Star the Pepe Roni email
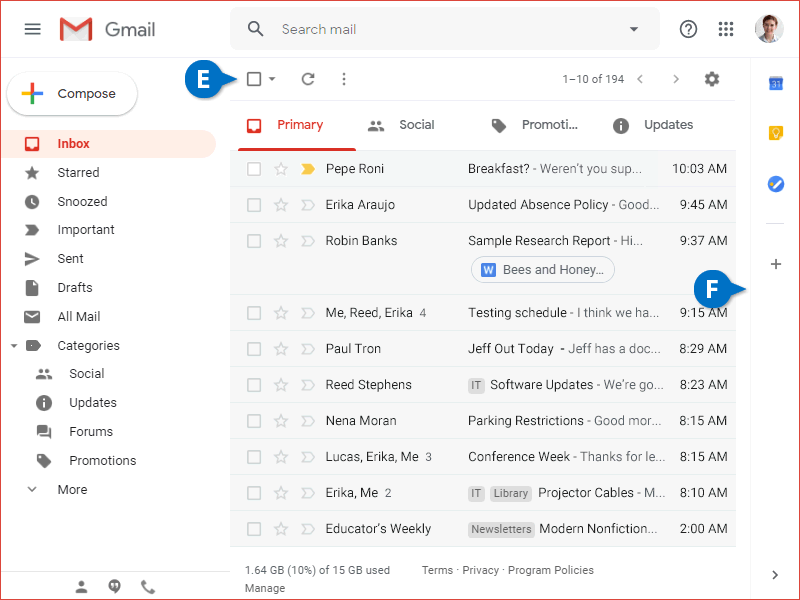 (281, 169)
